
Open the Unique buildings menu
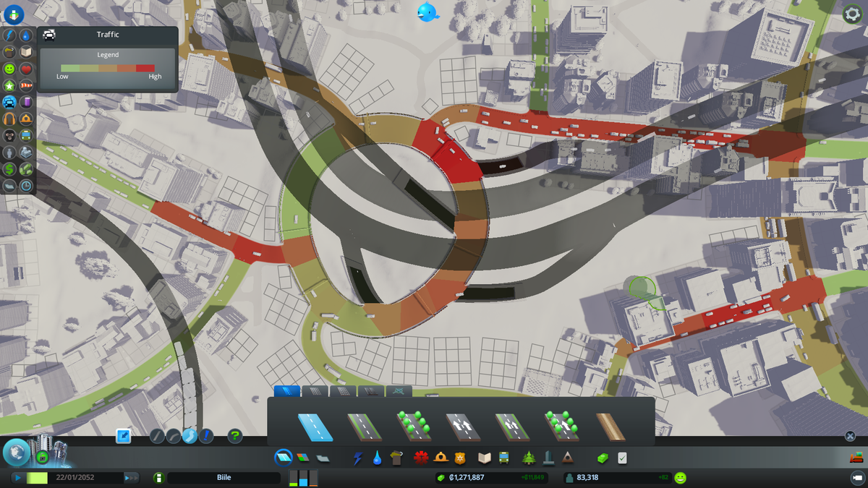[x=549, y=458]
